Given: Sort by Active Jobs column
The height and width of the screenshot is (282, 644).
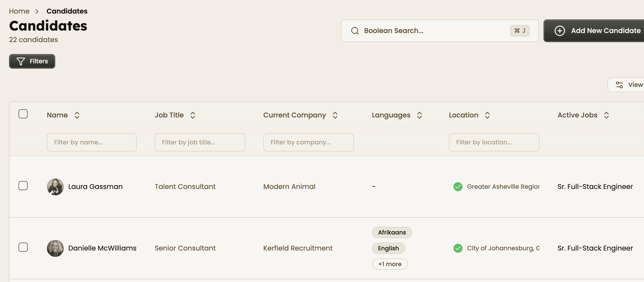Looking at the screenshot, I should (606, 115).
